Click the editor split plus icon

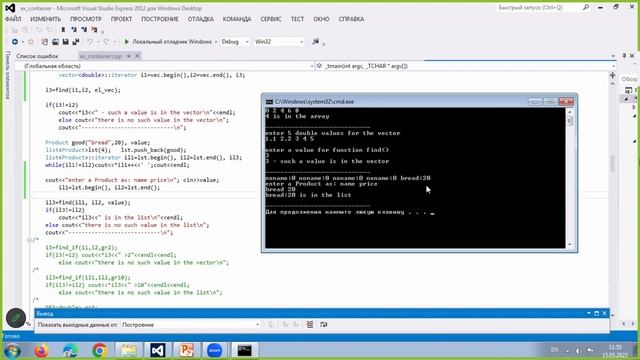coord(612,75)
